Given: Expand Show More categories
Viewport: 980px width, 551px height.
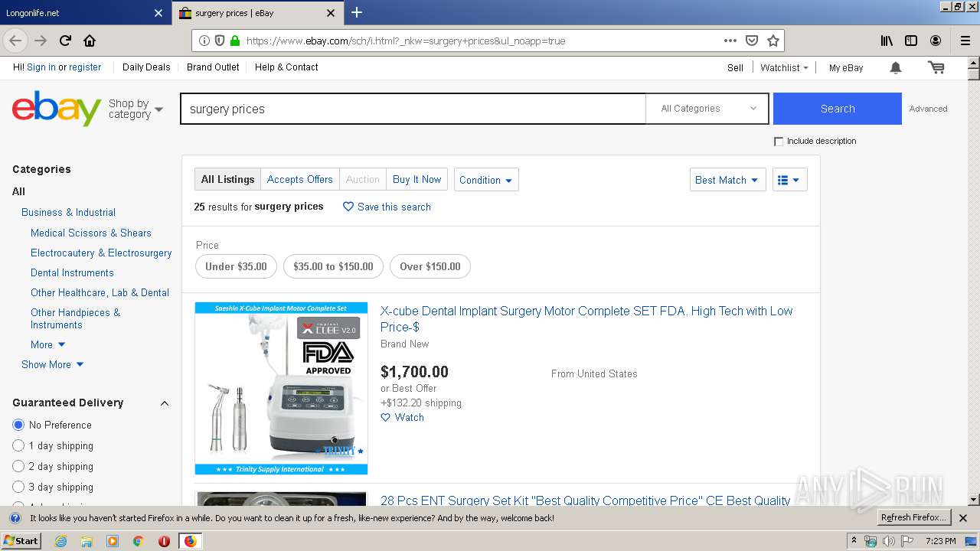Looking at the screenshot, I should [53, 364].
